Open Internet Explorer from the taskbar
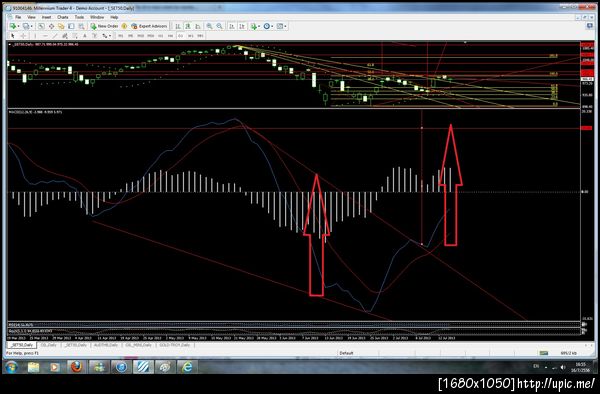The image size is (600, 394). point(187,367)
